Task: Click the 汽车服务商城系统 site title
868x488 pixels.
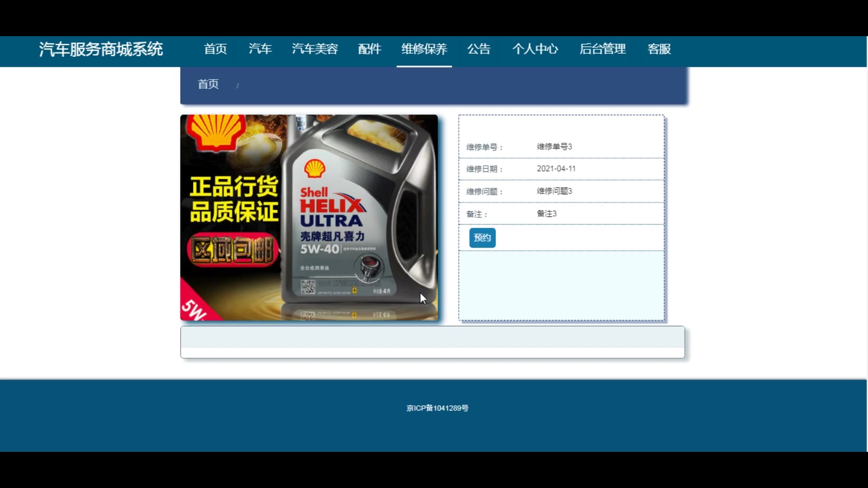Action: pyautogui.click(x=100, y=49)
